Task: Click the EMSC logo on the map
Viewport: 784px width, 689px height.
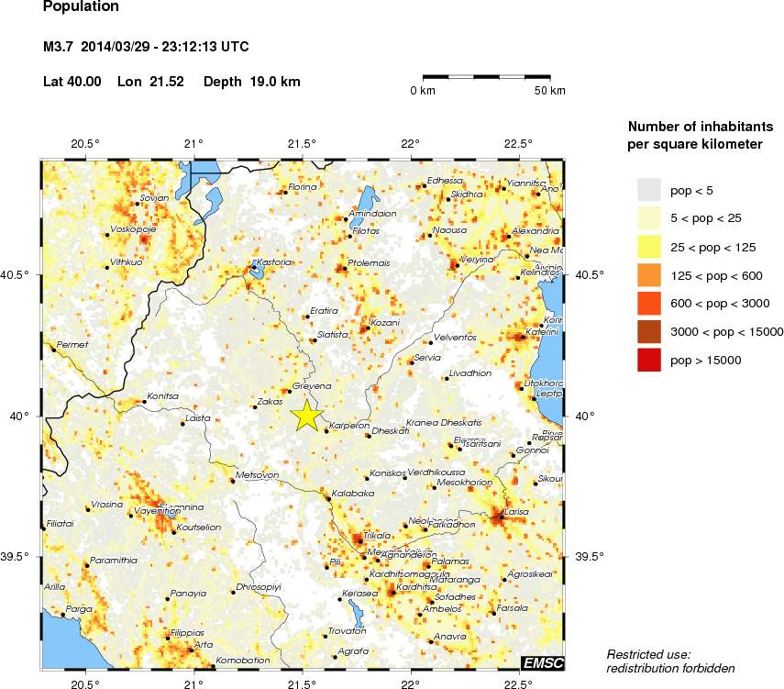Action: tap(542, 662)
